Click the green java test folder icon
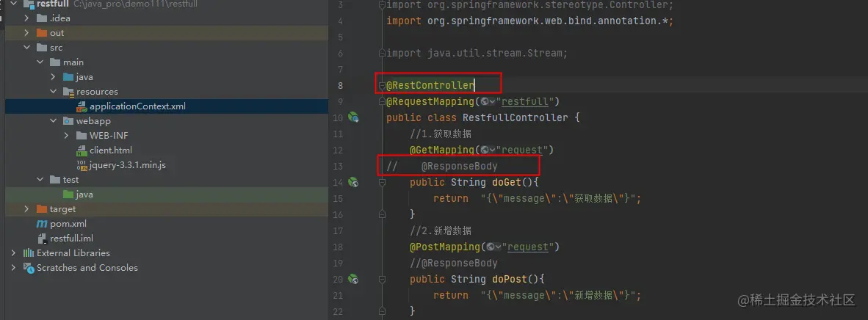The image size is (868, 320). [x=68, y=194]
